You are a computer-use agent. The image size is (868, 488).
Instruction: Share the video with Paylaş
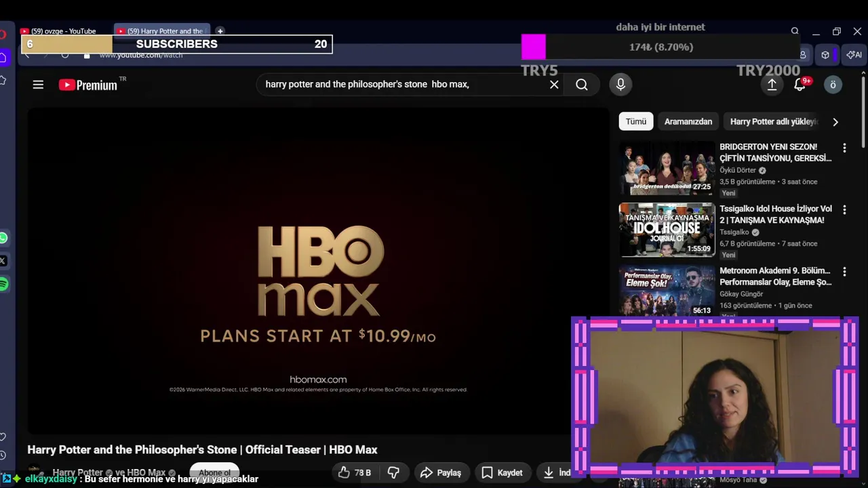(441, 472)
